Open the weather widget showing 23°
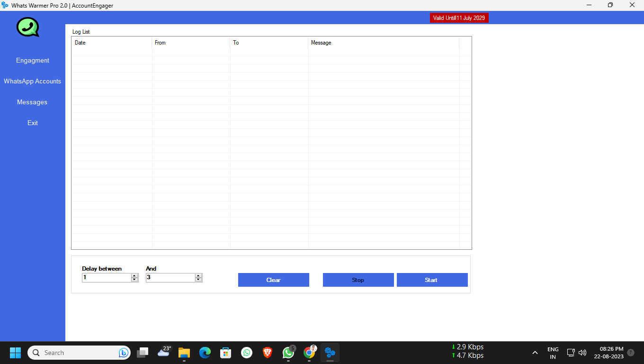This screenshot has width=644, height=364. (x=164, y=352)
